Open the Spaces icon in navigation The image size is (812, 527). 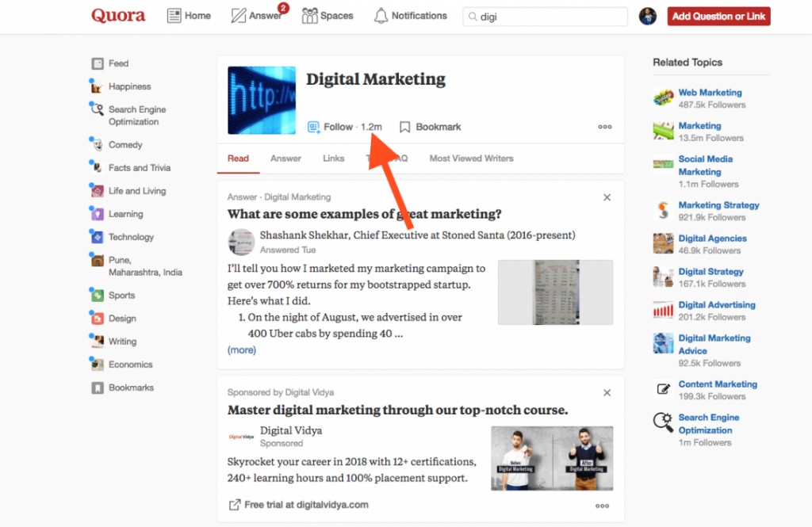point(310,16)
